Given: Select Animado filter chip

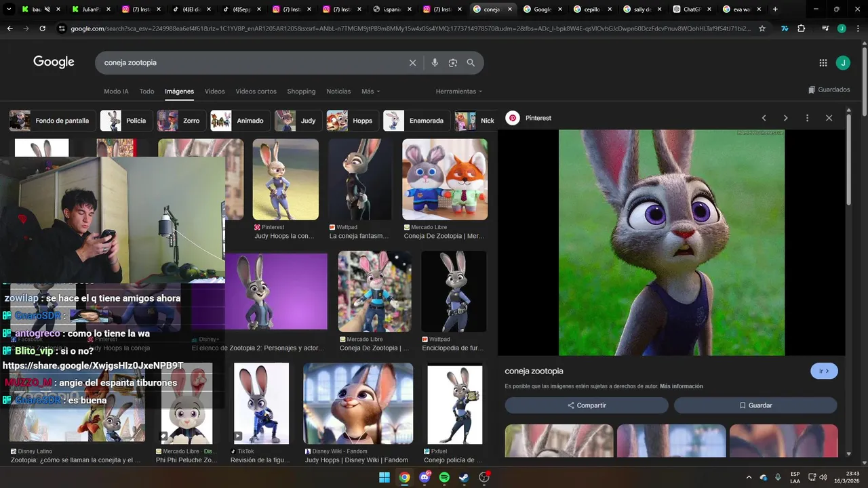Looking at the screenshot, I should (240, 121).
